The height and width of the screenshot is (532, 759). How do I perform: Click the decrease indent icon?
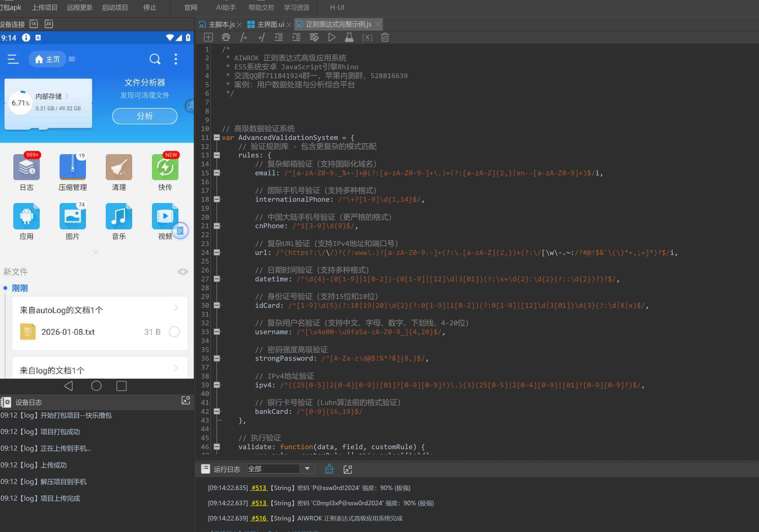click(x=279, y=37)
